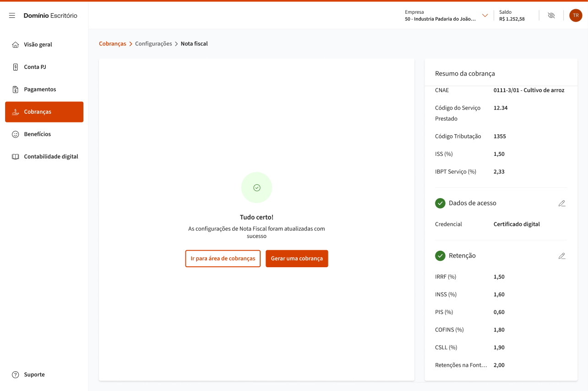Edit Retenção section with pencil icon
The height and width of the screenshot is (391, 588).
[562, 256]
